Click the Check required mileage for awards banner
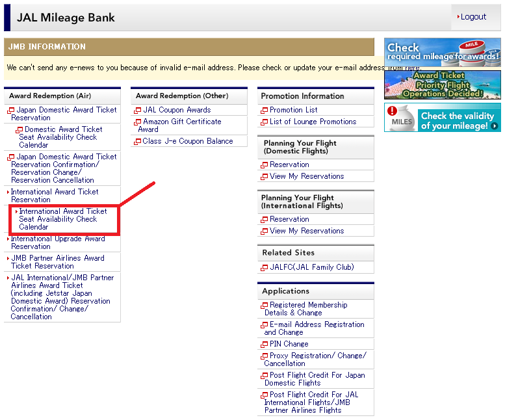 coord(443,53)
